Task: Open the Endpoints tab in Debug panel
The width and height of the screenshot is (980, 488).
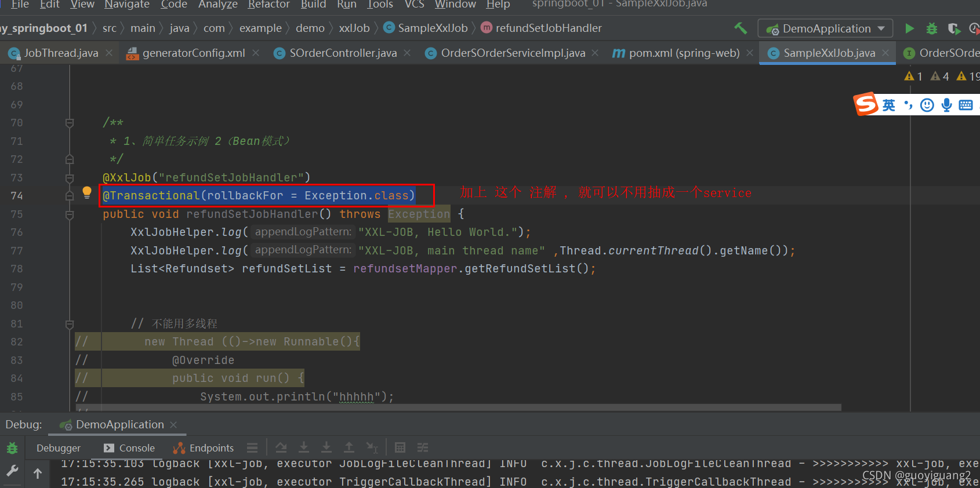Action: click(204, 448)
